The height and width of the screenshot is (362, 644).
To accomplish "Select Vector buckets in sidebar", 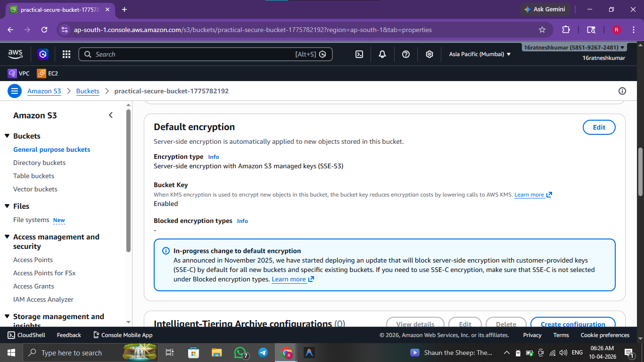I will (35, 189).
